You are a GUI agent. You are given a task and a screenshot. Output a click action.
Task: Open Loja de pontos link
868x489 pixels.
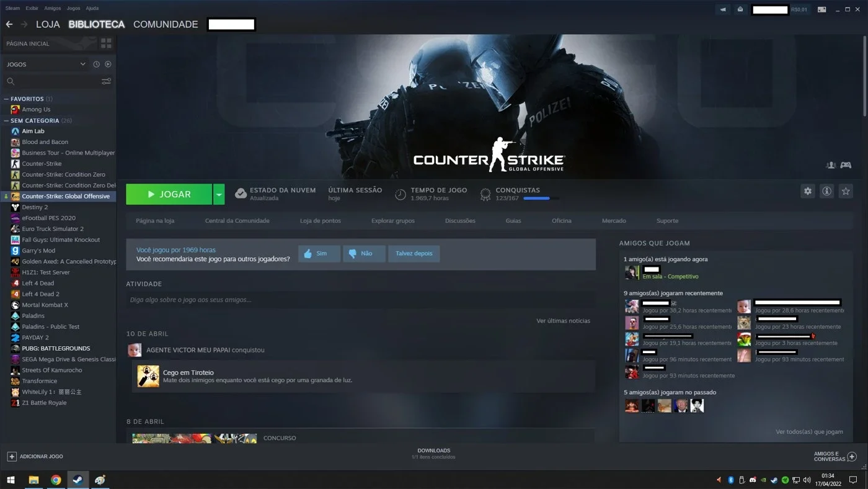[320, 221]
